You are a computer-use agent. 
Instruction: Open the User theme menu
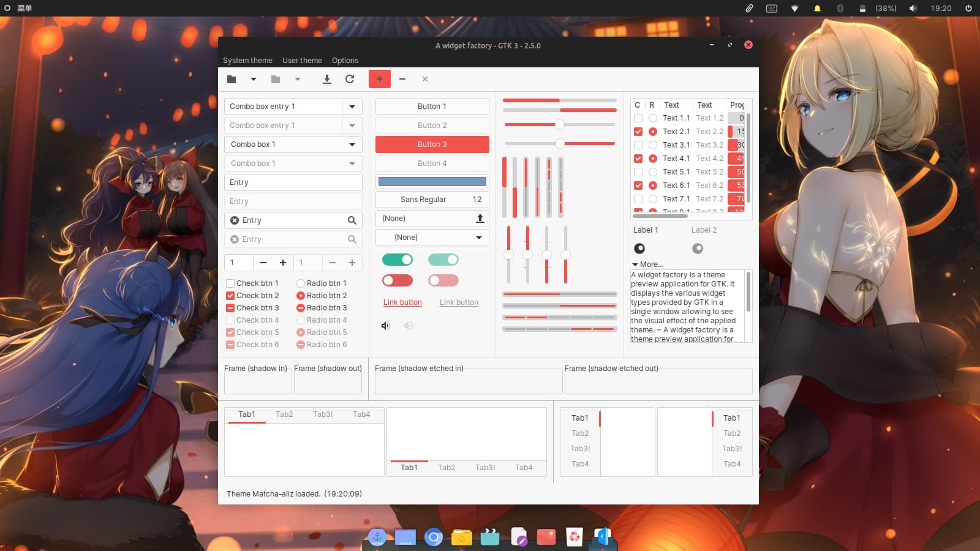tap(302, 61)
